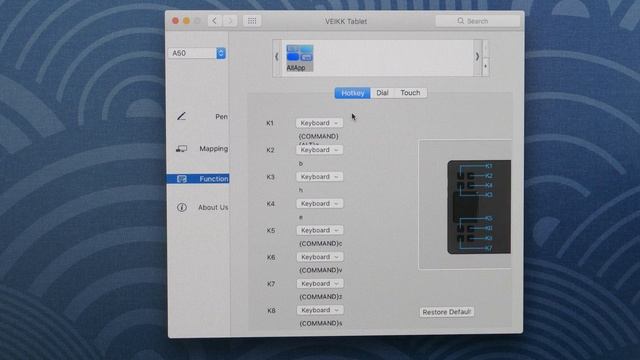The height and width of the screenshot is (360, 640).
Task: Click the back navigation arrow in title bar
Action: tap(214, 21)
